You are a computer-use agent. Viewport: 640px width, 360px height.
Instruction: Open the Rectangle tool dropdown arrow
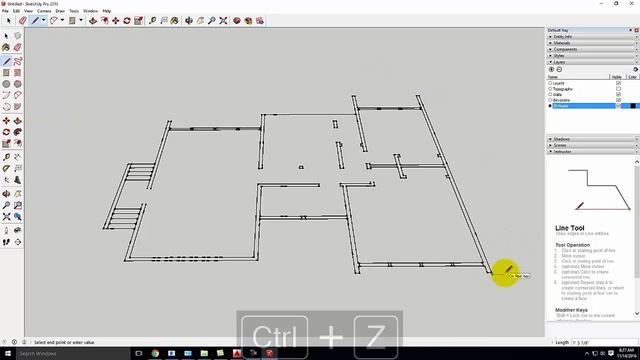click(80, 20)
